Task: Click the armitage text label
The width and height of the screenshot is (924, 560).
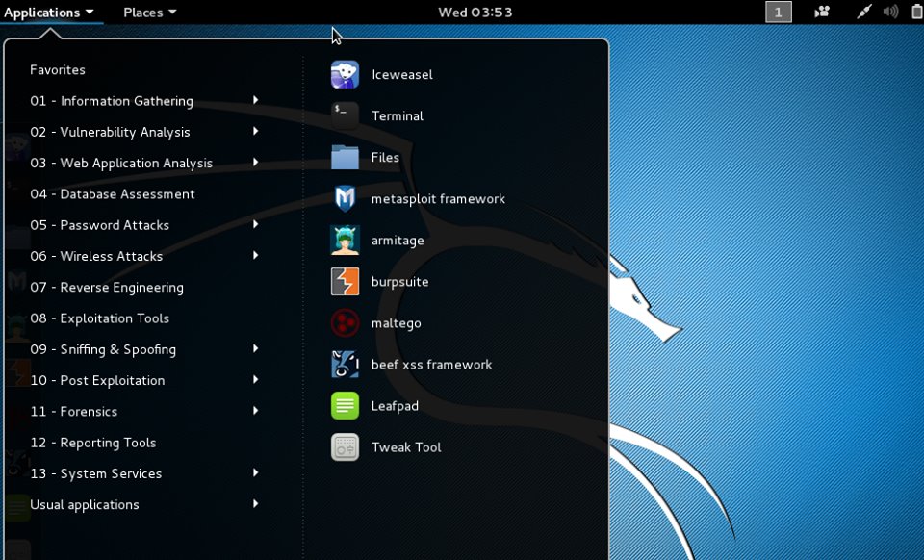Action: 398,241
